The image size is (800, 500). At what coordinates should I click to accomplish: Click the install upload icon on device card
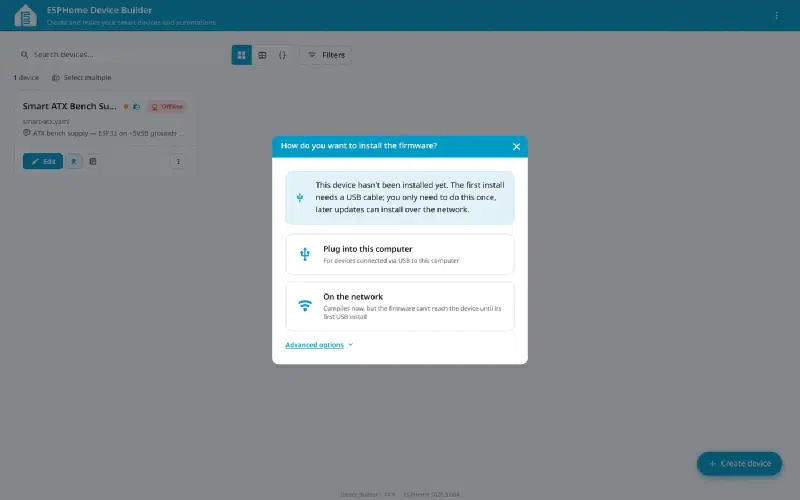tap(73, 161)
